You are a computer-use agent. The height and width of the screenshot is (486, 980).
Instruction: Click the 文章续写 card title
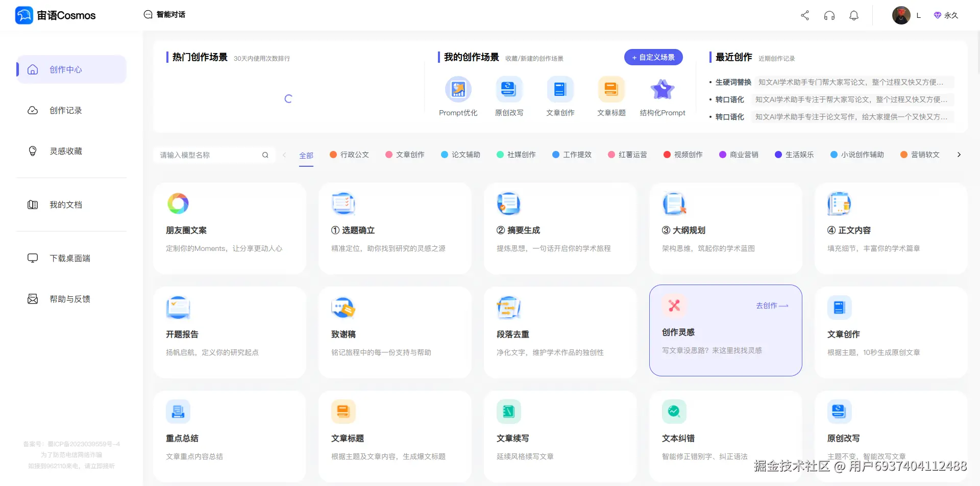pos(513,439)
